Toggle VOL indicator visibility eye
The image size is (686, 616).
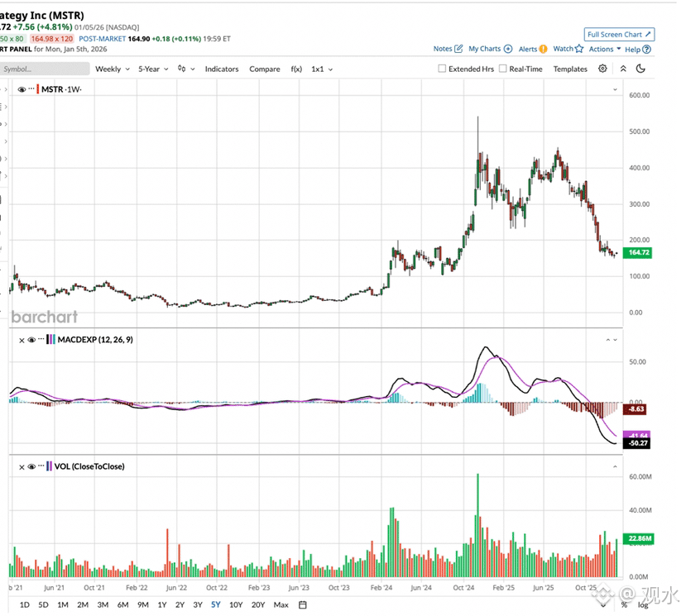click(x=31, y=466)
